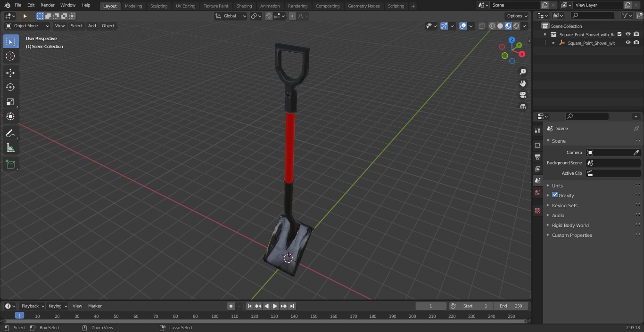Open the outliner filter dropdown

tap(627, 16)
